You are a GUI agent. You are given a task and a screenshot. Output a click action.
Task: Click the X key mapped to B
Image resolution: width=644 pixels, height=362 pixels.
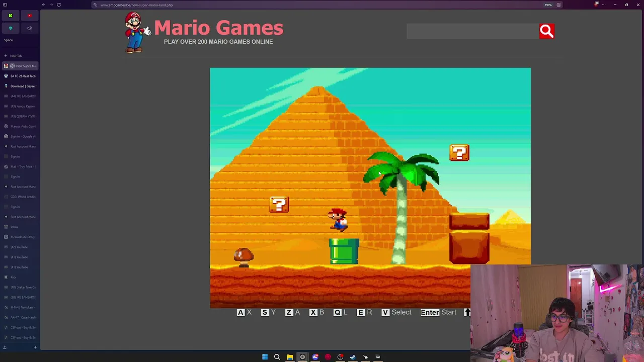(313, 312)
